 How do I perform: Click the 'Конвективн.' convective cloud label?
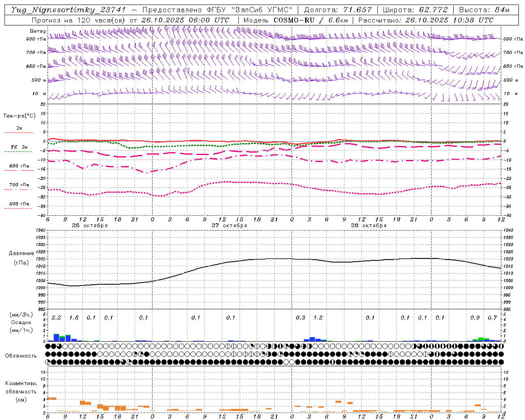click(21, 383)
